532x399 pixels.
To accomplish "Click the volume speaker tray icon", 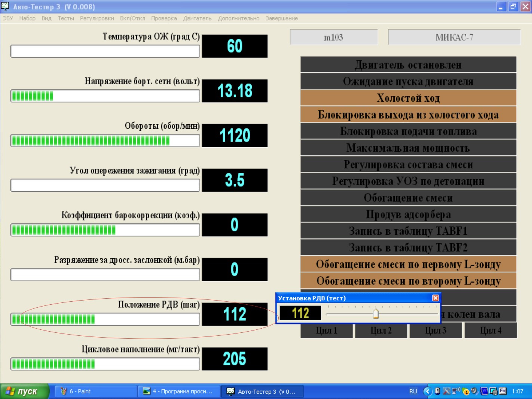I will coord(474,391).
